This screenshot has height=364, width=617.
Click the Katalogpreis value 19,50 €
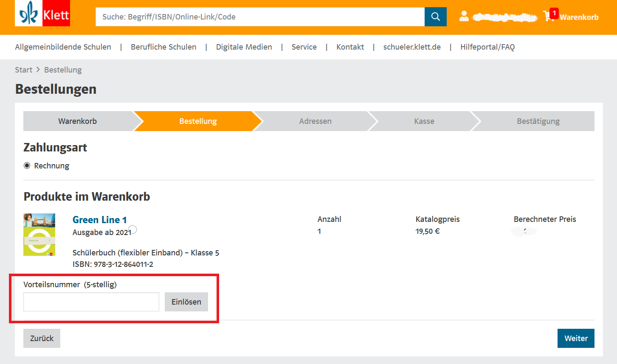[x=428, y=231]
